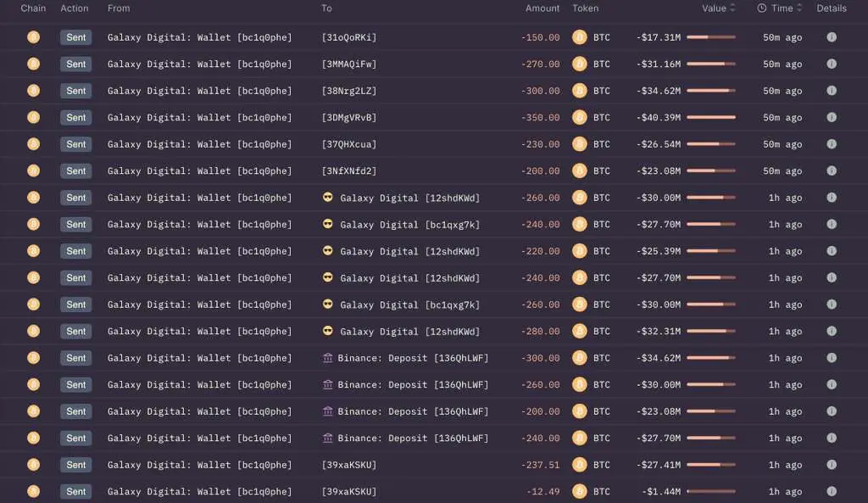
Task: Open recipient address [31oQoRKi]
Action: [348, 37]
